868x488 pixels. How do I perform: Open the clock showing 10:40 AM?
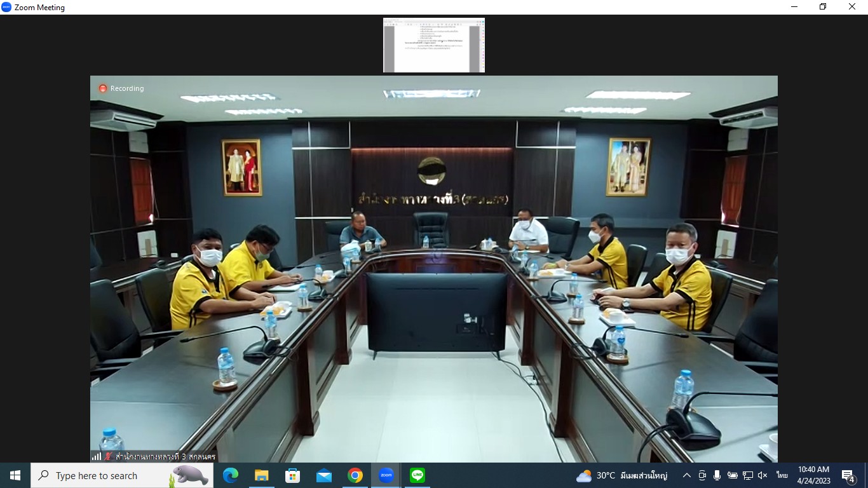pyautogui.click(x=813, y=475)
